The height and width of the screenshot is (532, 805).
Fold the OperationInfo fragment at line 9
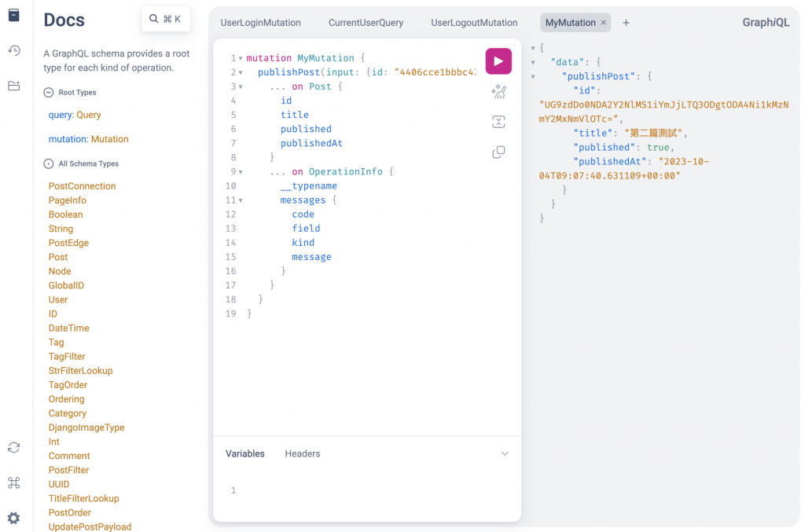241,172
